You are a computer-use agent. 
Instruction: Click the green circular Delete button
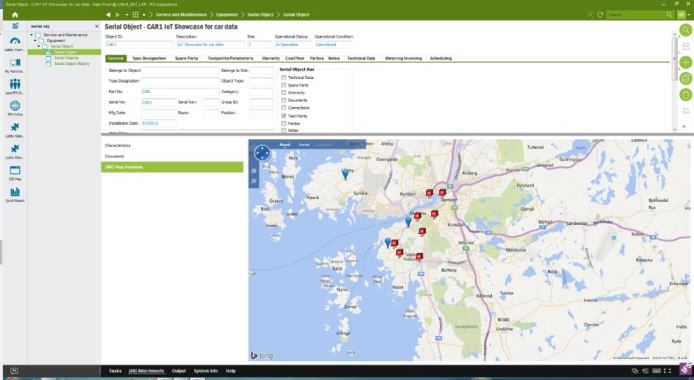coord(686,95)
